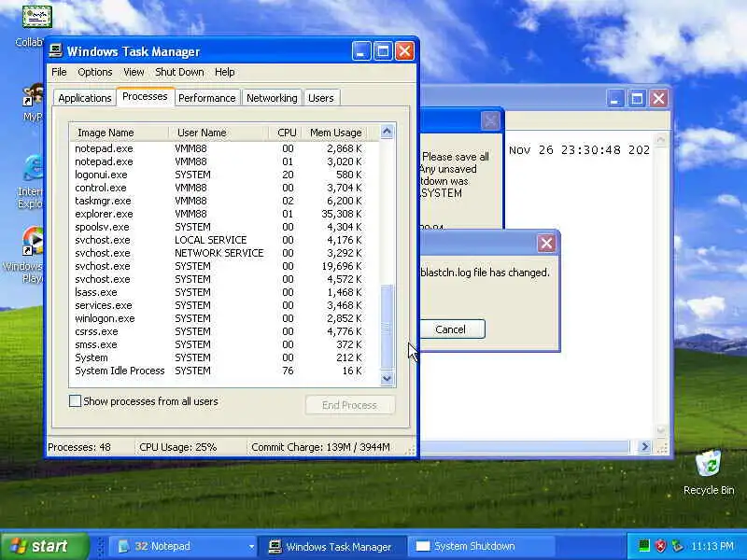
Task: Click the End Process button
Action: 349,405
